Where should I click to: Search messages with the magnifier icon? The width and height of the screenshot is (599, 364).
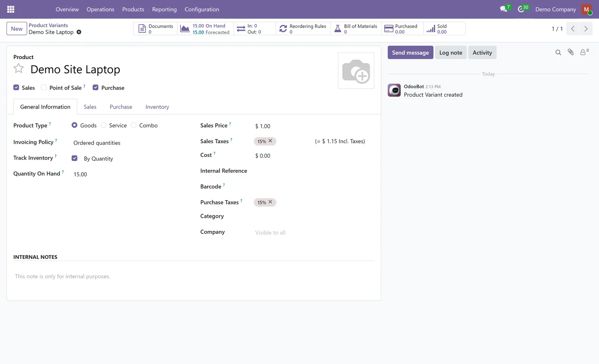pyautogui.click(x=558, y=52)
